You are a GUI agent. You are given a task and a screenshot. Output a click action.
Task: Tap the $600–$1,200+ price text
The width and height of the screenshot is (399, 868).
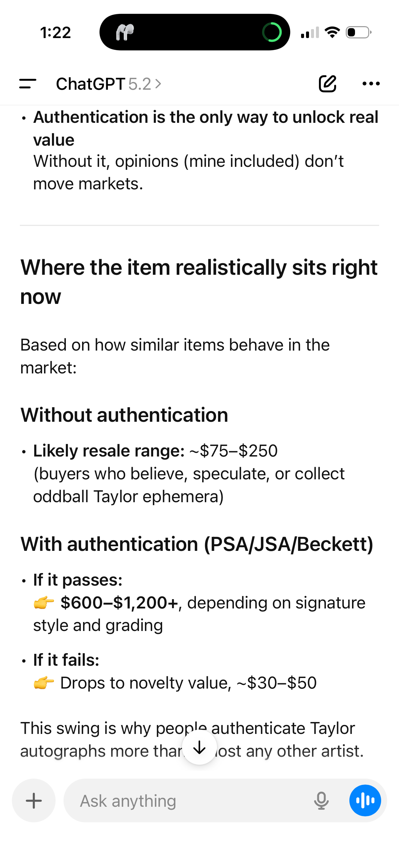119,603
